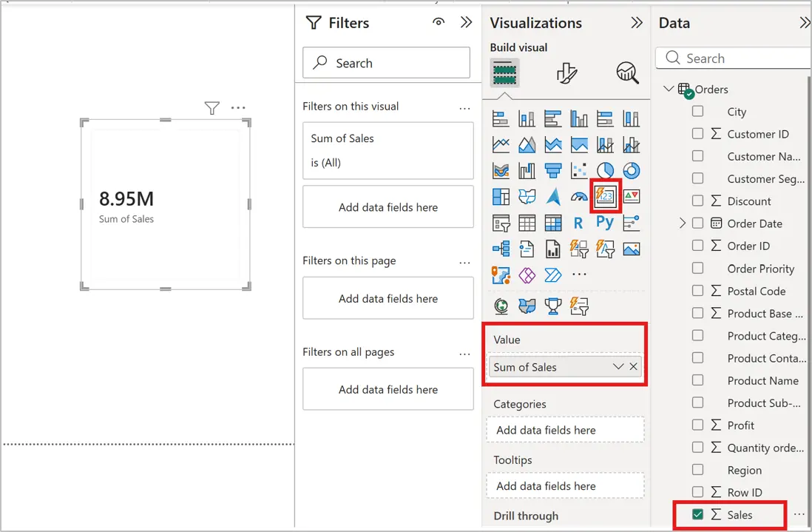The width and height of the screenshot is (812, 532).
Task: Select the gauge visual
Action: [579, 196]
